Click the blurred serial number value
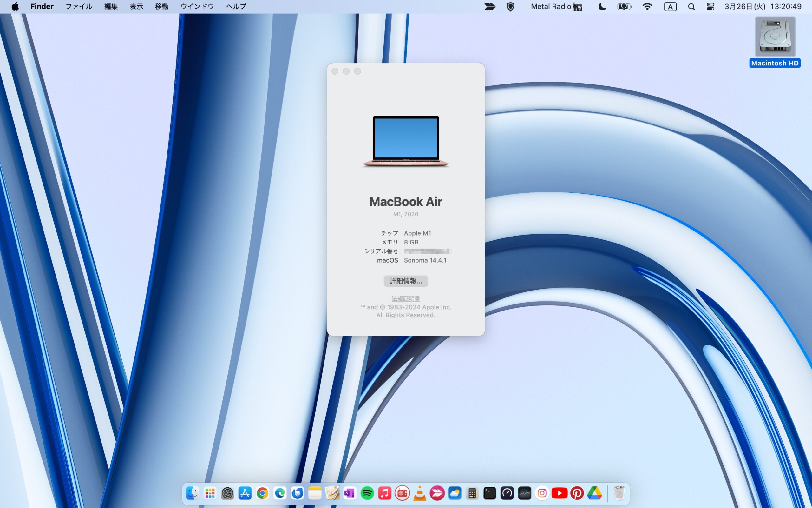 [x=427, y=251]
